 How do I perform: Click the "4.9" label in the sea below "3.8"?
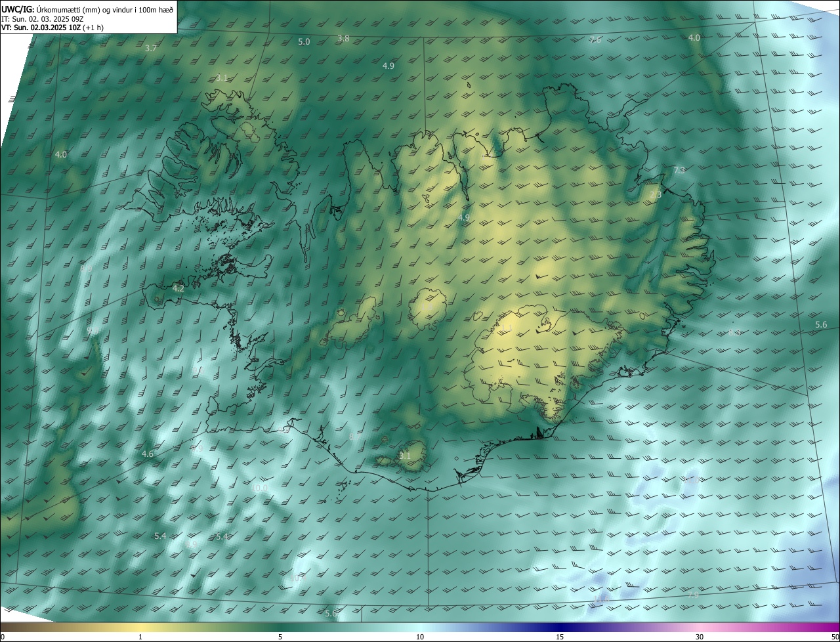pos(388,66)
